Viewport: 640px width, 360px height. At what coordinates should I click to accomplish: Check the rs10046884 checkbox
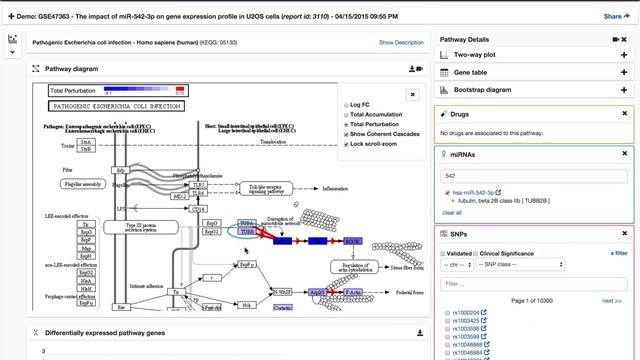coord(447,353)
